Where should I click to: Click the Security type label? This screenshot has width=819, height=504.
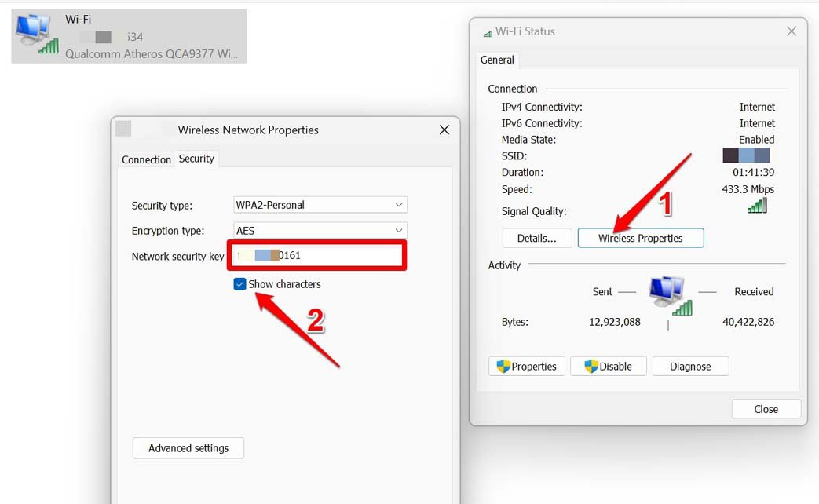click(162, 206)
